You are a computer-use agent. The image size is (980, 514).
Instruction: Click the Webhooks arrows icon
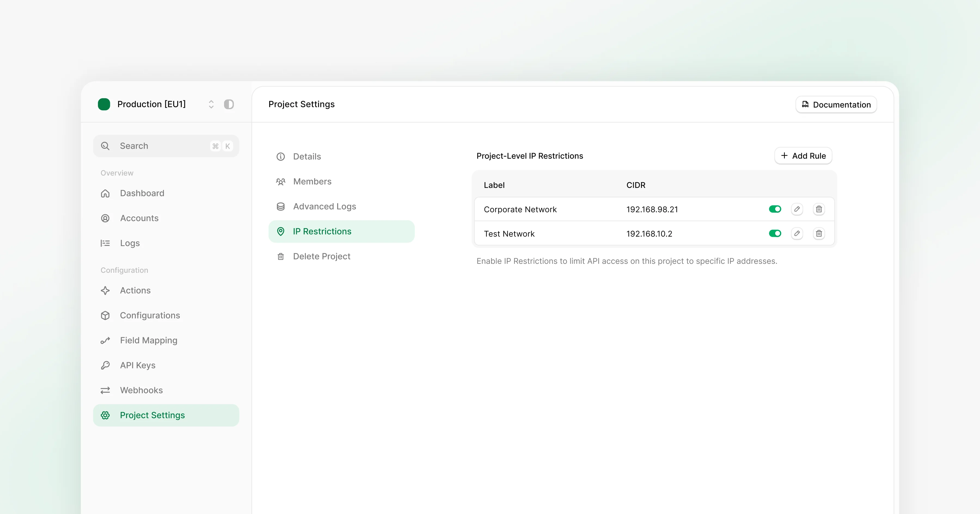tap(105, 390)
